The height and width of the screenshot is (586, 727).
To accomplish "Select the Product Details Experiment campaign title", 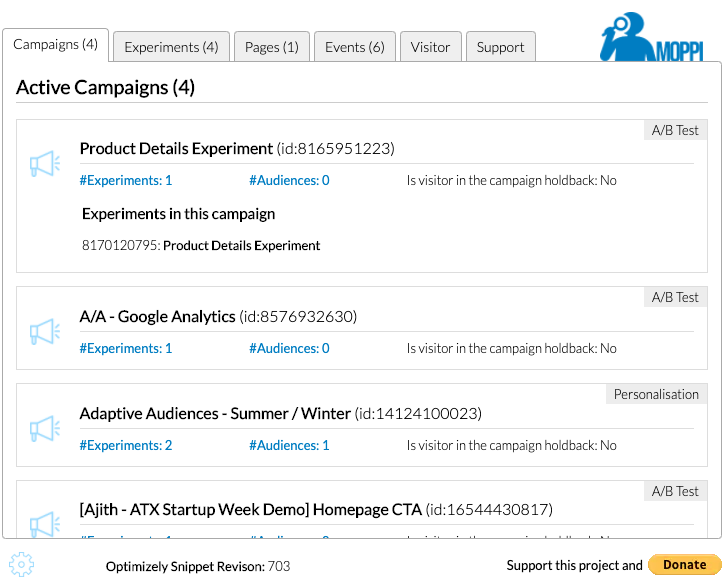I will click(x=237, y=148).
